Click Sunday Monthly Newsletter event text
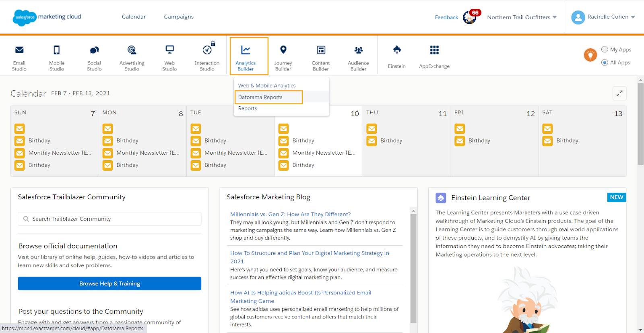Screen dimensions: 644x333 tap(60, 153)
